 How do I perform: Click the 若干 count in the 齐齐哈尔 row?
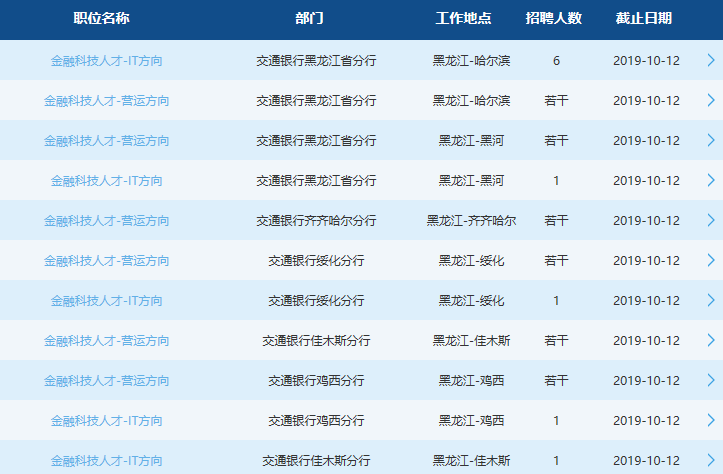pyautogui.click(x=556, y=221)
